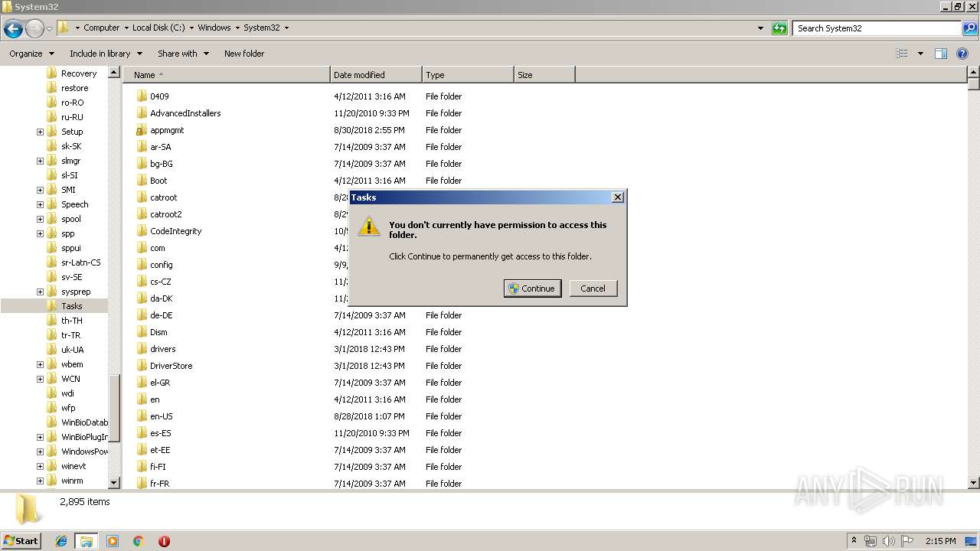Image resolution: width=980 pixels, height=551 pixels.
Task: Select the 0409 folder icon
Action: click(141, 96)
